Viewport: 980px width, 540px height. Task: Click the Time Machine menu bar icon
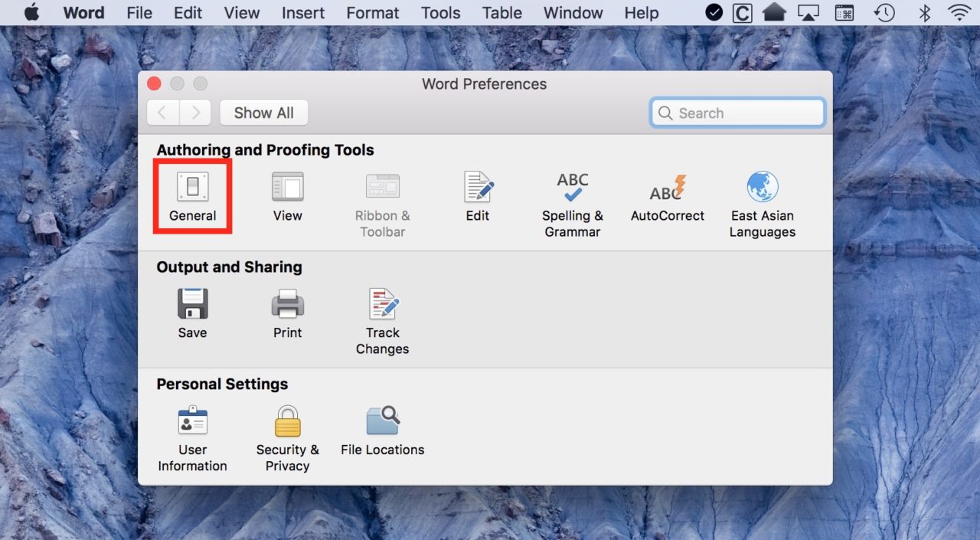[885, 12]
